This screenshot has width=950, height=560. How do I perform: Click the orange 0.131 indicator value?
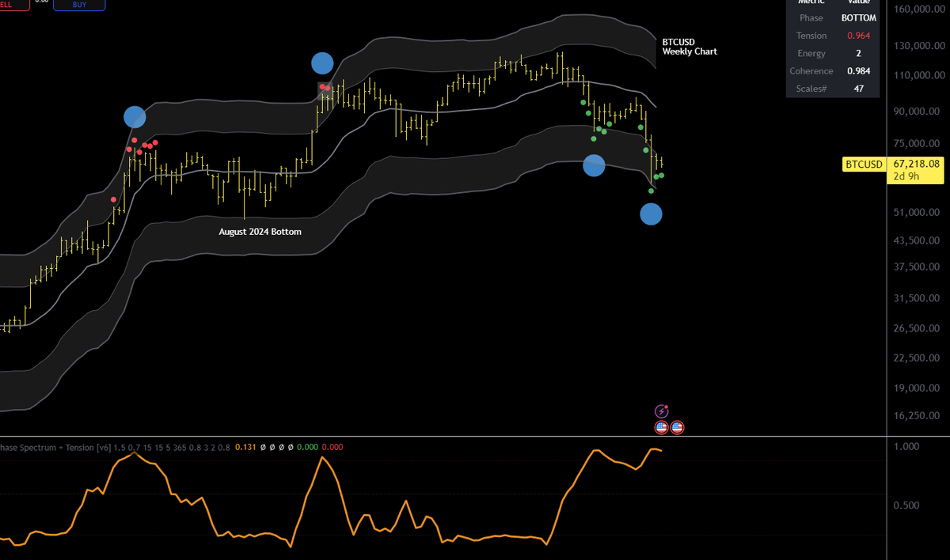coord(245,447)
